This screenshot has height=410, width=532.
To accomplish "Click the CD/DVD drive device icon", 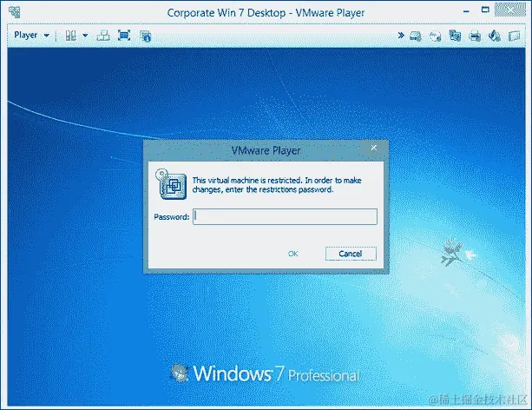I will [x=435, y=36].
